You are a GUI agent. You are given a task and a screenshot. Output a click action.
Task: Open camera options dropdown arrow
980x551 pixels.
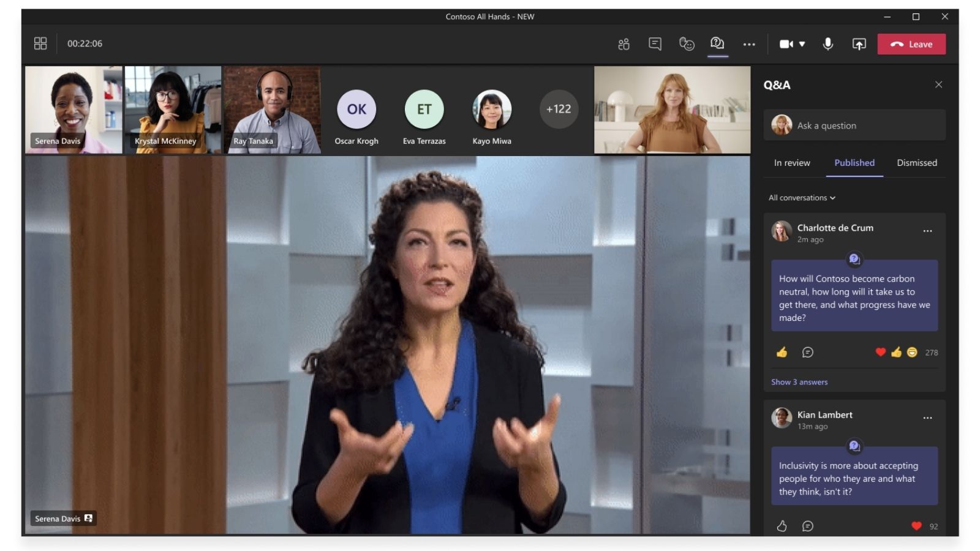(802, 44)
